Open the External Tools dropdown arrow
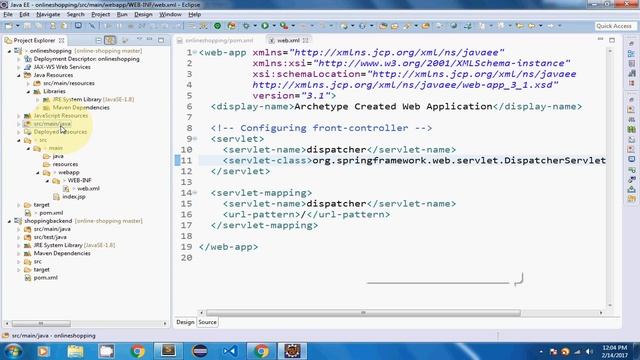The width and height of the screenshot is (640, 360). click(x=293, y=26)
